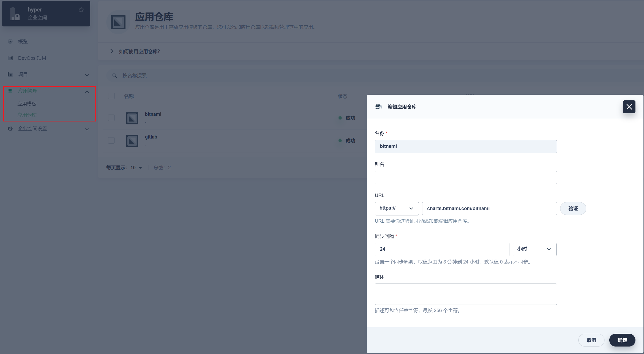Open the https:// protocol dropdown

tap(396, 209)
